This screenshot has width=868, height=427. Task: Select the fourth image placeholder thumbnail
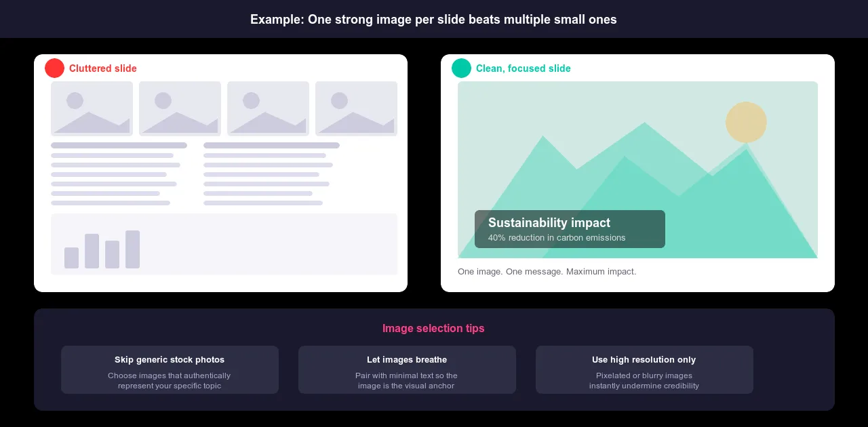[x=356, y=108]
